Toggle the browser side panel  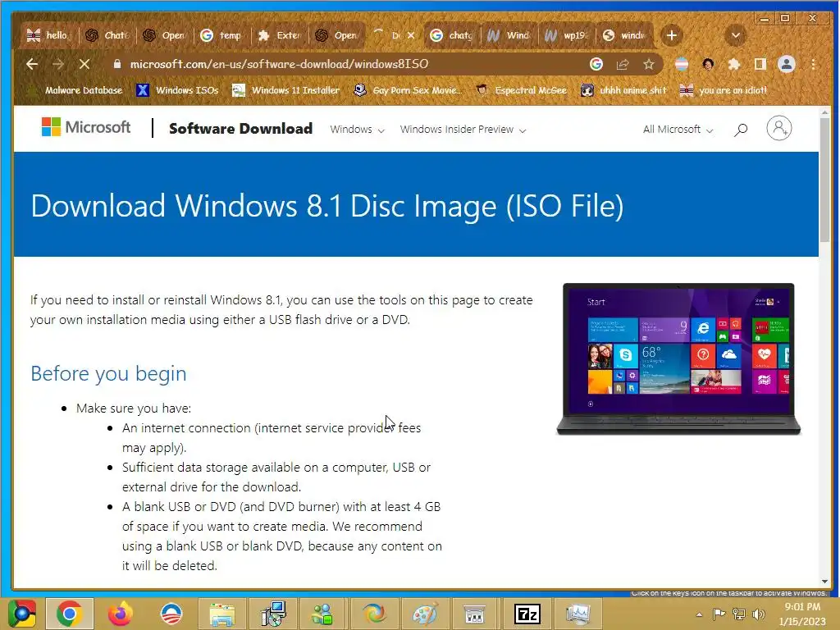click(760, 64)
